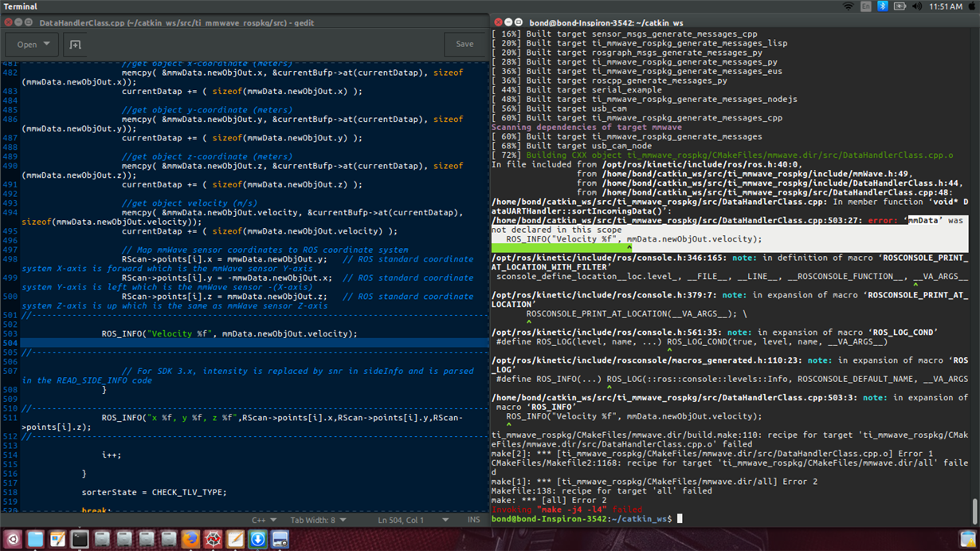Create a new document in gedit
Viewport: 980px width, 551px height.
pyautogui.click(x=75, y=45)
